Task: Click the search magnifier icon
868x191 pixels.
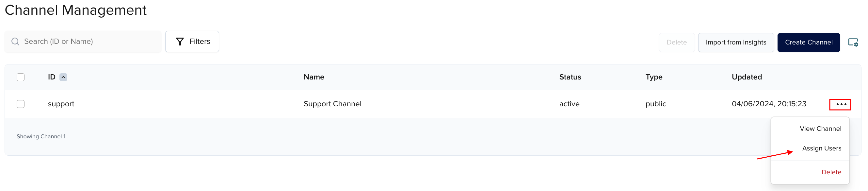Action: pyautogui.click(x=15, y=41)
